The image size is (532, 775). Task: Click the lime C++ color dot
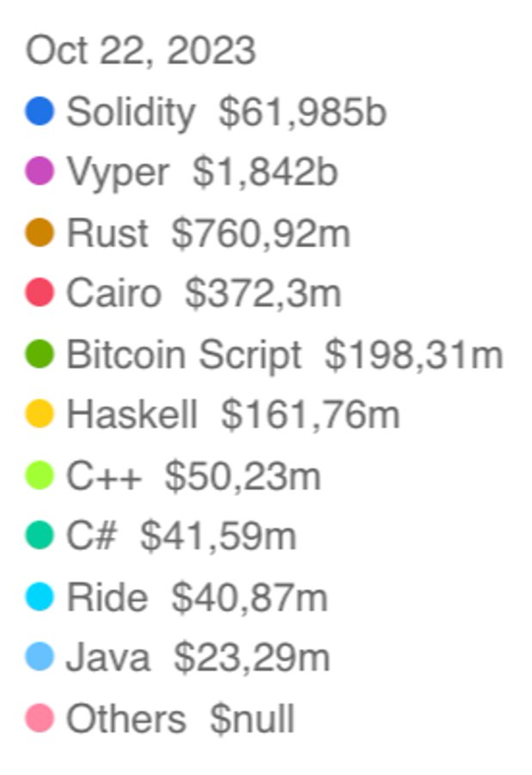[40, 475]
